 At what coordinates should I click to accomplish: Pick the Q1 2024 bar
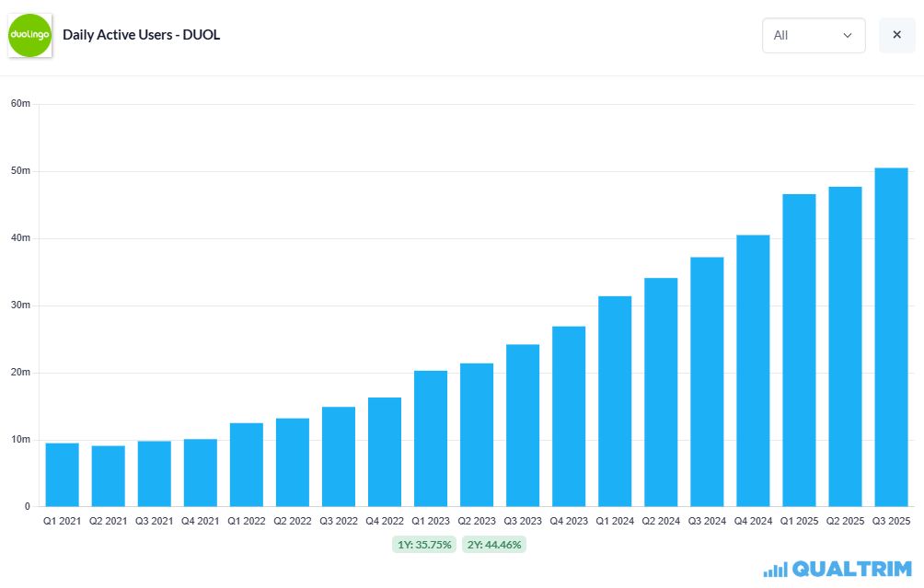click(x=615, y=401)
